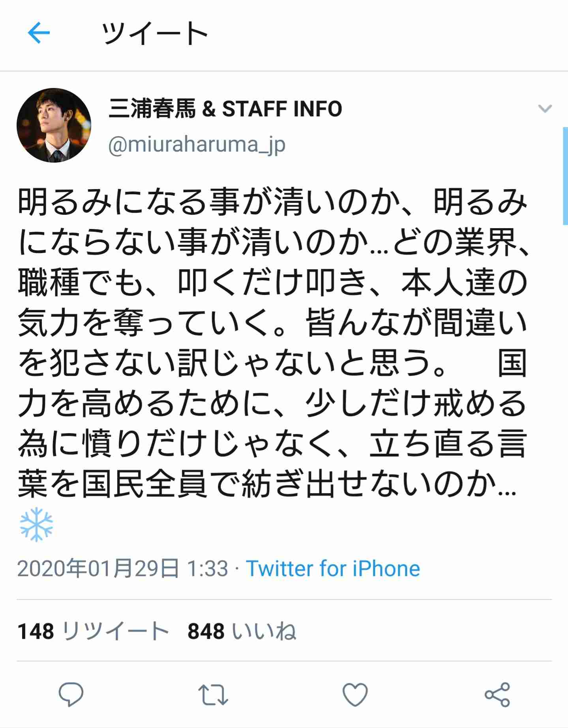Select the 148 retweet count number

(x=36, y=631)
